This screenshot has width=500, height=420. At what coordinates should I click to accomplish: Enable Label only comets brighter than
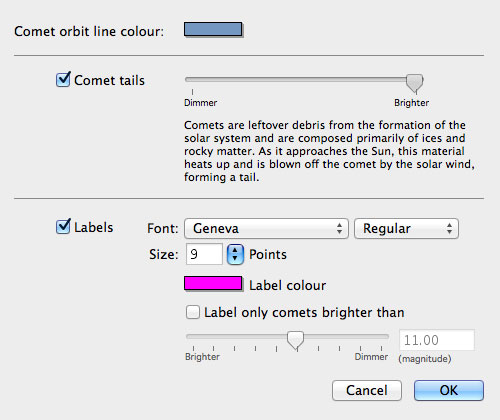click(x=193, y=312)
